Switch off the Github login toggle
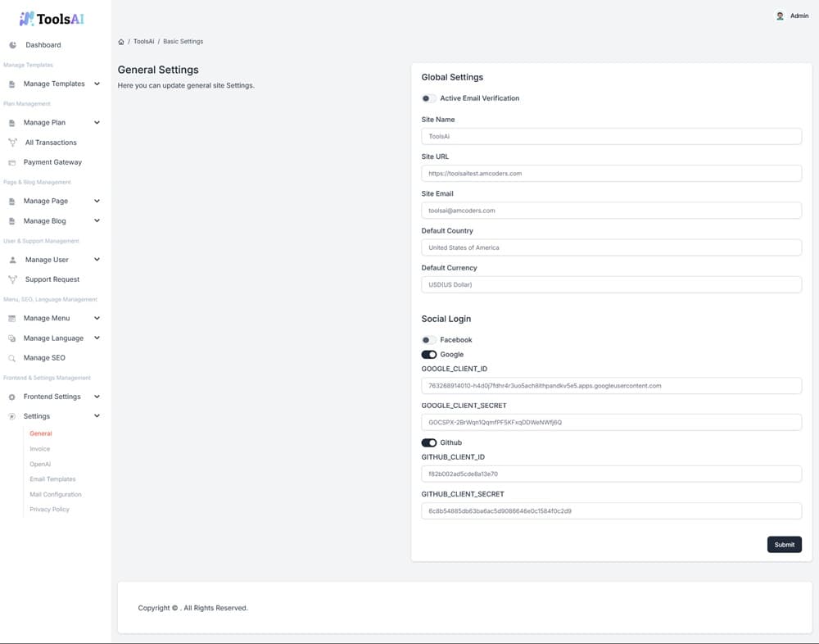Viewport: 819px width, 644px height. 428,442
